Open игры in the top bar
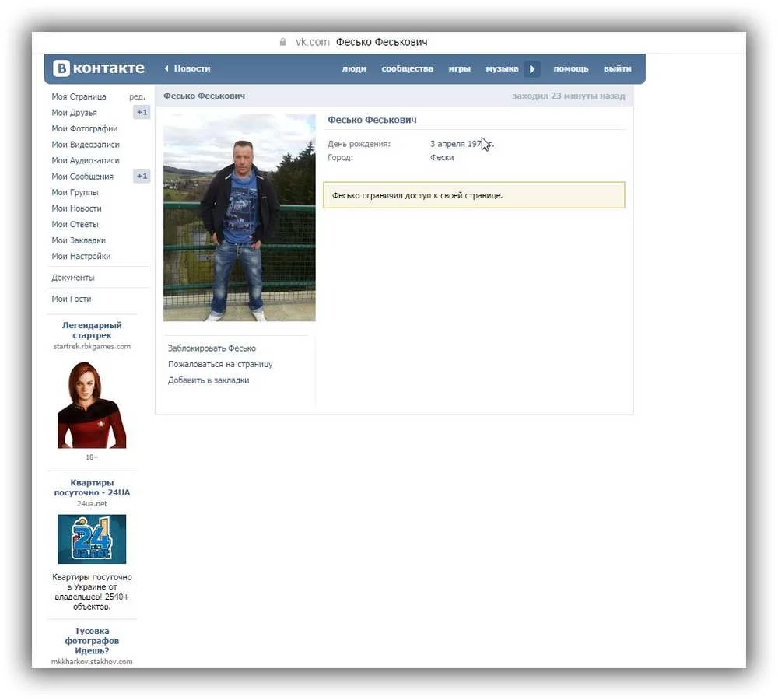Screen dimensions: 778x700 point(460,68)
